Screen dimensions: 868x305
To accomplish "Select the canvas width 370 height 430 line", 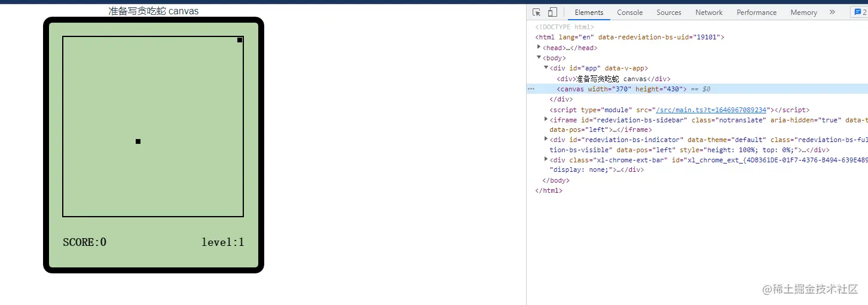I will pos(697,89).
